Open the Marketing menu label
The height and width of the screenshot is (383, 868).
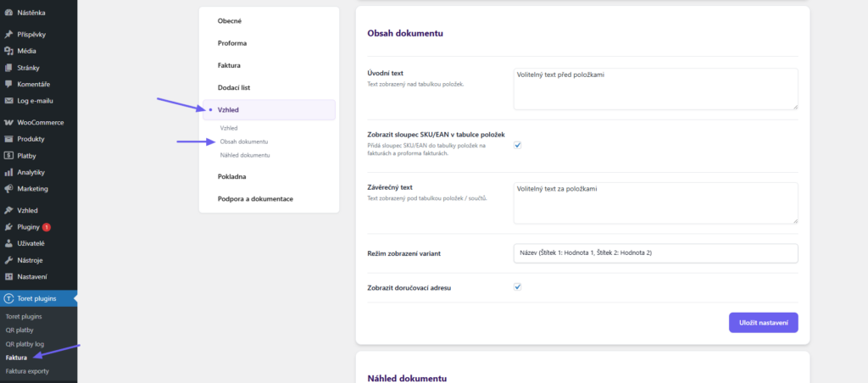click(x=33, y=189)
